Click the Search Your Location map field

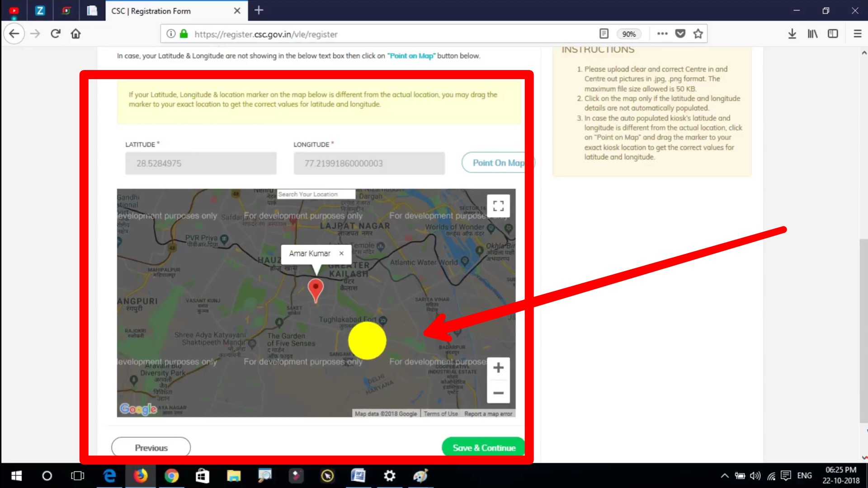point(316,194)
